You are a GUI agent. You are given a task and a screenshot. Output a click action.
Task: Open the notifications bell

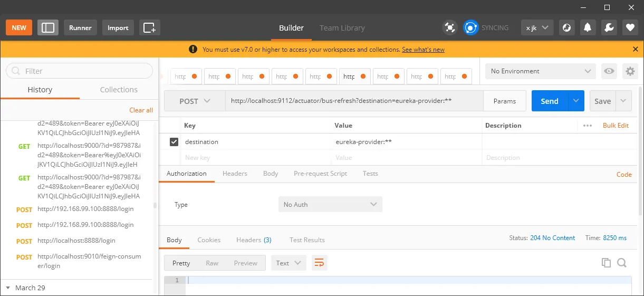tap(587, 27)
